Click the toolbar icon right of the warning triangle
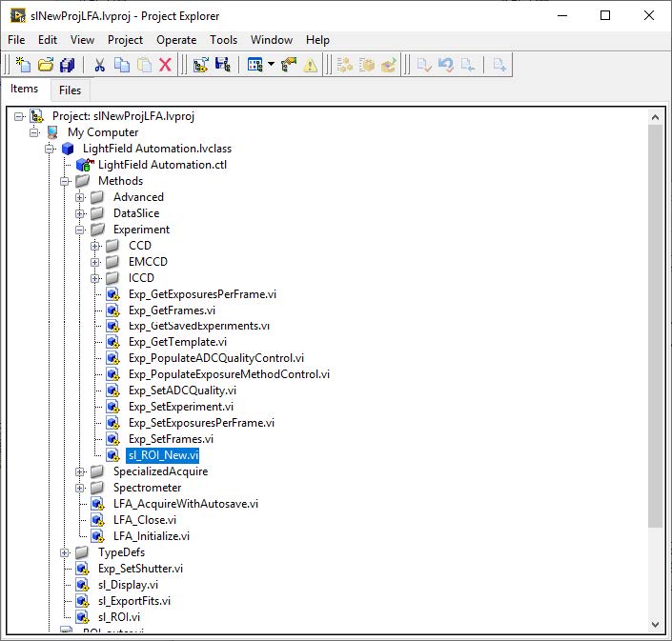 pyautogui.click(x=344, y=65)
